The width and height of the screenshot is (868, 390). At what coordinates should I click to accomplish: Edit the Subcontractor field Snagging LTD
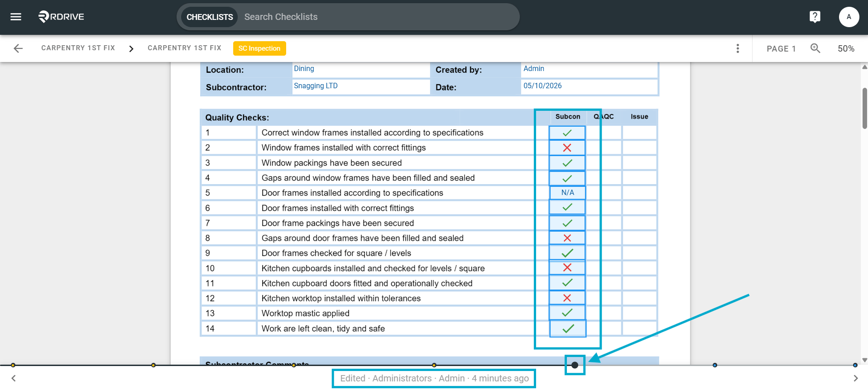(x=360, y=86)
